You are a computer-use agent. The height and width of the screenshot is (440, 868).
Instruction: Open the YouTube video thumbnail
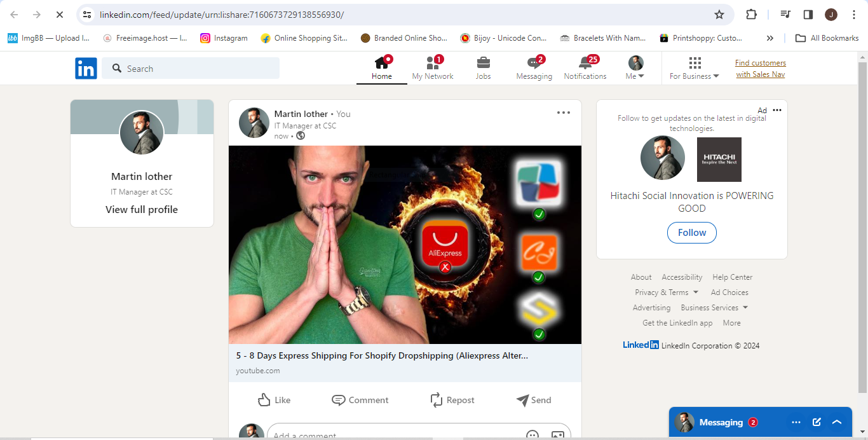[x=405, y=245]
